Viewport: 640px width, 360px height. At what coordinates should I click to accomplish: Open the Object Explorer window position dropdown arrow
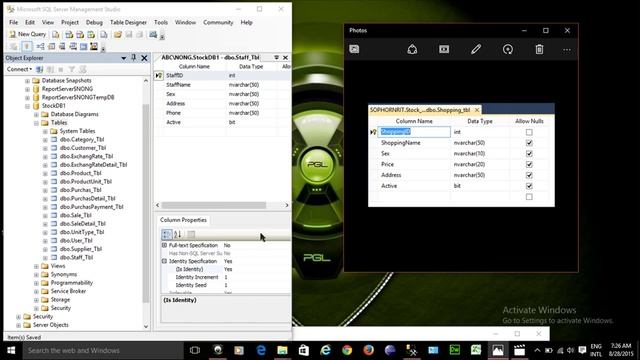(x=123, y=58)
